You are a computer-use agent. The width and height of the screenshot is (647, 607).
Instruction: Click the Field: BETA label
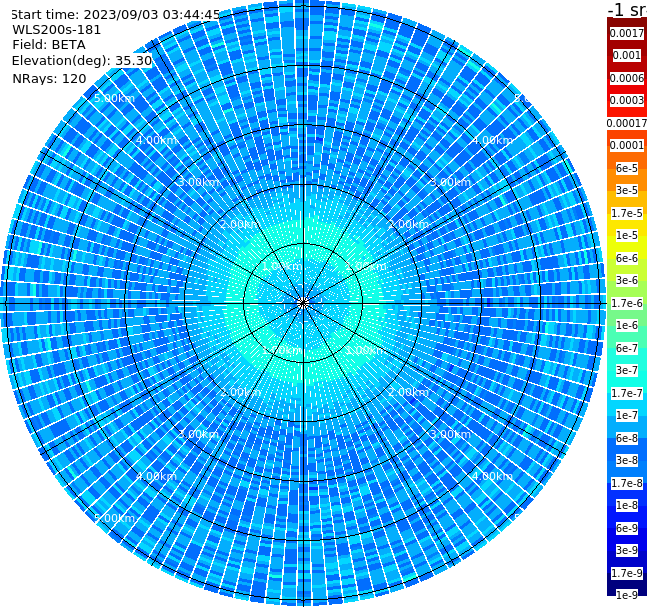(49, 45)
